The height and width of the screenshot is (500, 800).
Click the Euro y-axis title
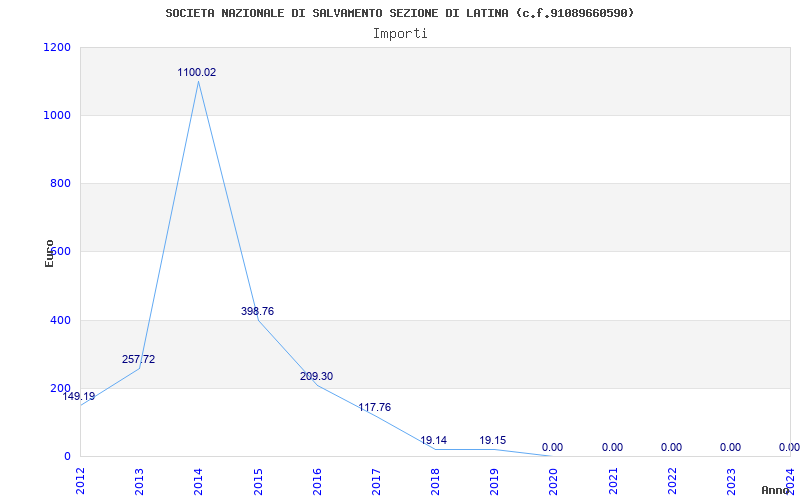49,254
